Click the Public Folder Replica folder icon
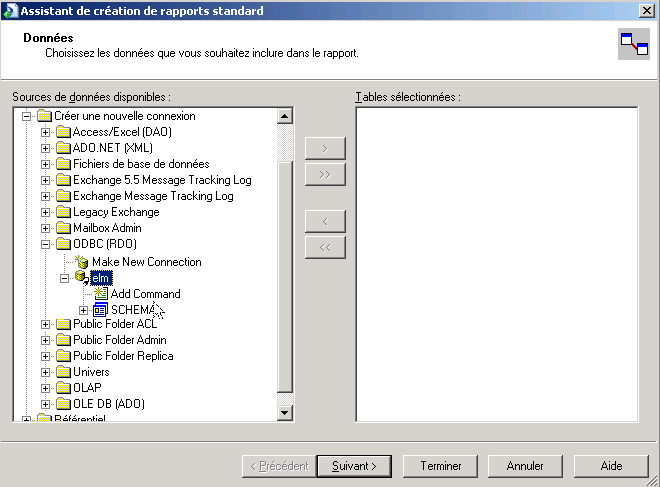This screenshot has width=660, height=487. (x=63, y=356)
